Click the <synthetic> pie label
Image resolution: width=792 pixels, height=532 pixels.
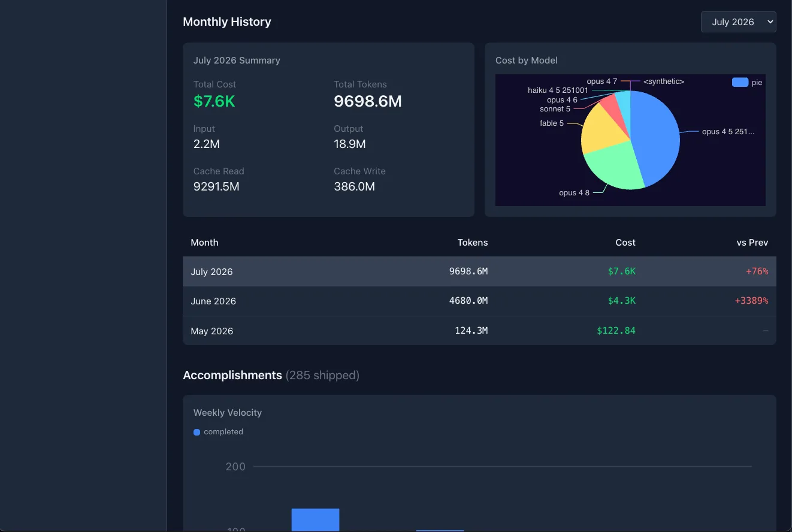664,81
